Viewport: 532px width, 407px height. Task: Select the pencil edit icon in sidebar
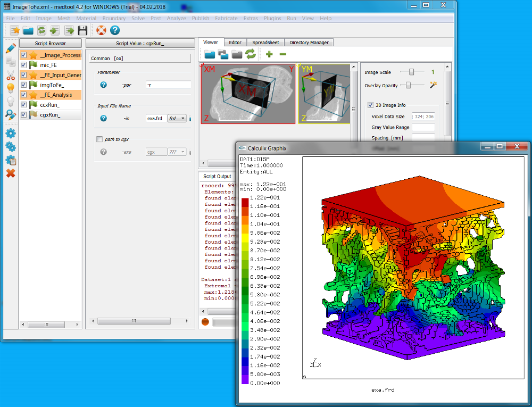click(x=11, y=48)
